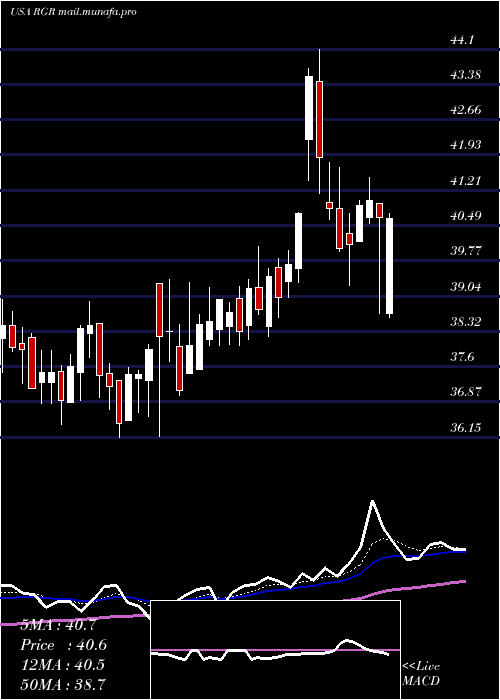Click the 50MA : 38.7 reading

click(62, 684)
